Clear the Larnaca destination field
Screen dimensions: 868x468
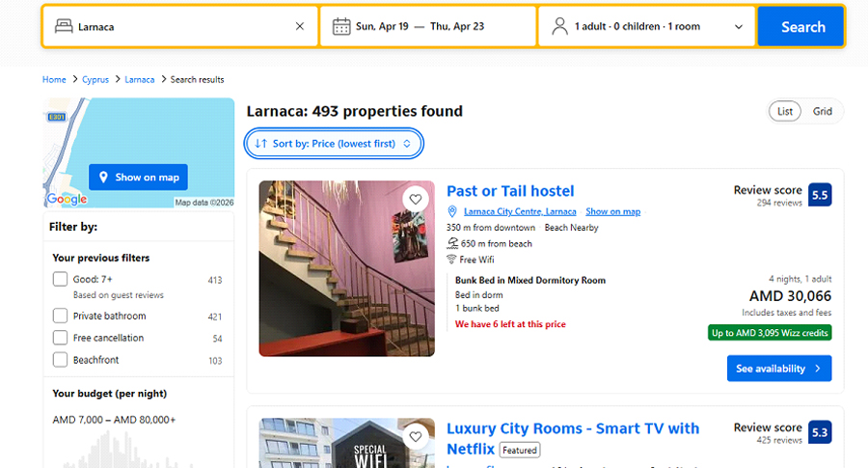coord(299,27)
